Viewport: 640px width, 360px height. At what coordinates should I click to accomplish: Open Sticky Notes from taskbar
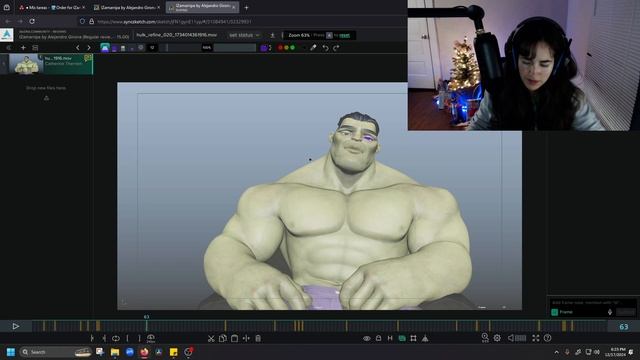click(x=173, y=352)
